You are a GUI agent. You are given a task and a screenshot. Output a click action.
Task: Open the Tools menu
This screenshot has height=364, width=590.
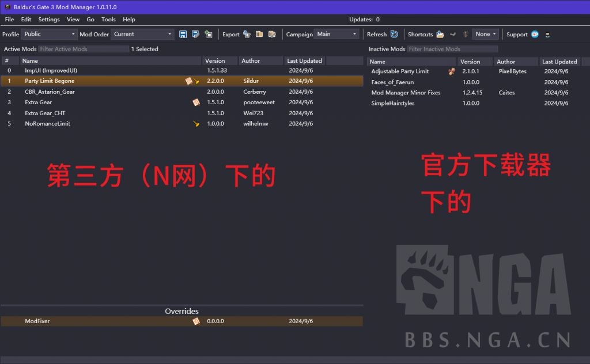(108, 19)
